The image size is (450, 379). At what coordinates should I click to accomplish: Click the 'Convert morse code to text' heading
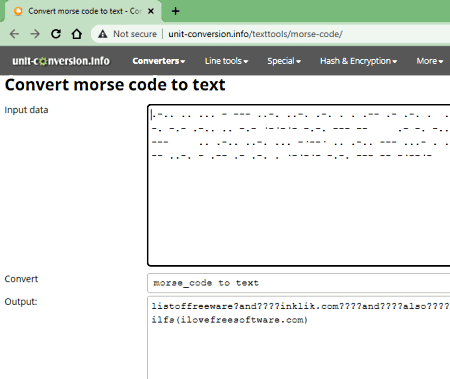115,85
